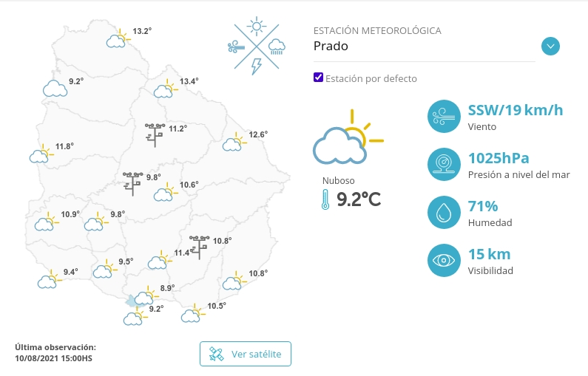Click the weather map type icon
This screenshot has width=588, height=376.
(257, 47)
